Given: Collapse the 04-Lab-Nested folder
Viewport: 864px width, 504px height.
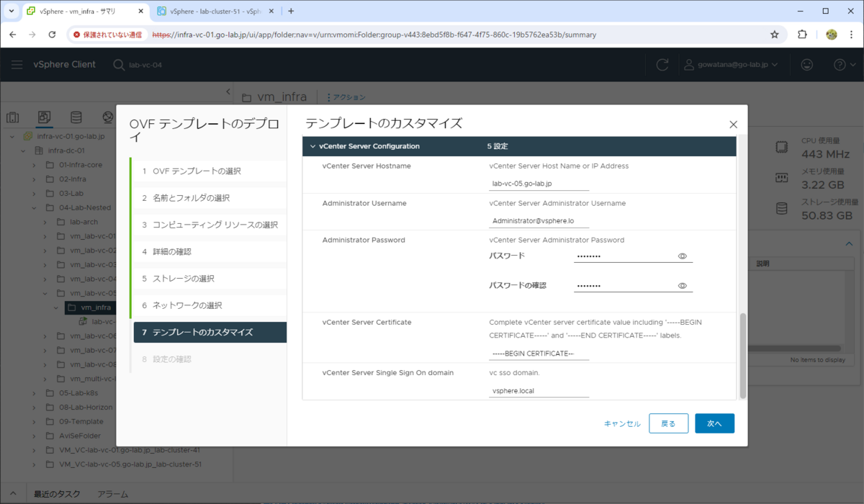Looking at the screenshot, I should coord(34,207).
